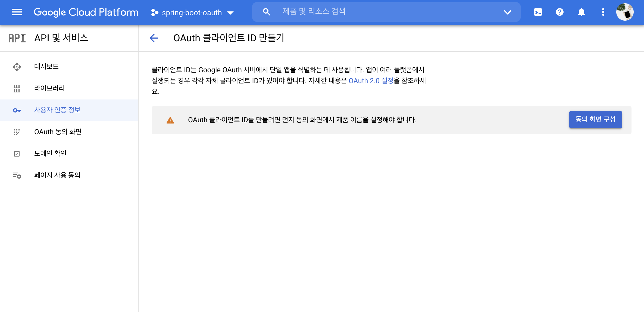Open the three-dot settings menu
Screen dimensions: 644x312
click(x=603, y=12)
